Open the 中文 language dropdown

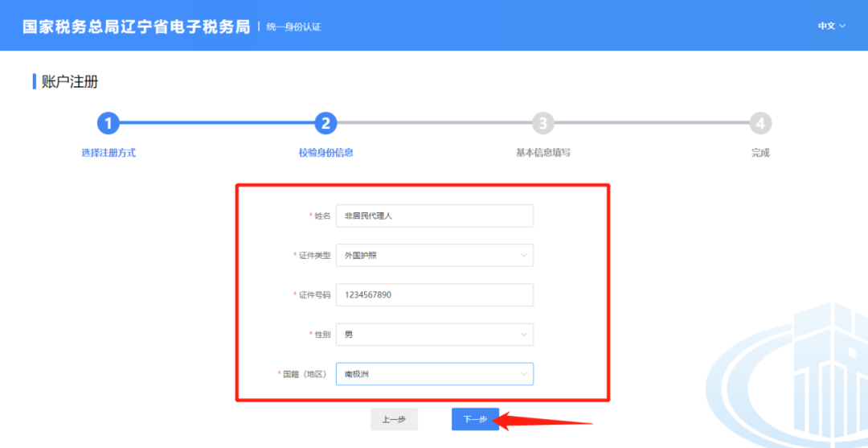click(832, 26)
